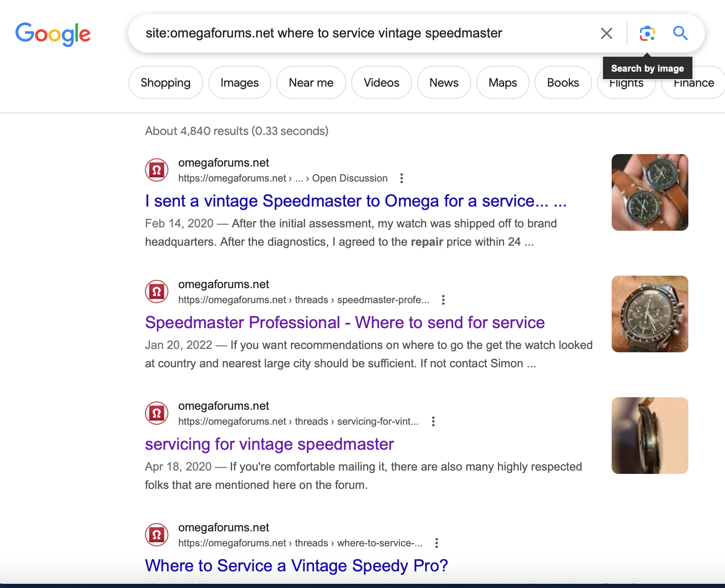This screenshot has height=588, width=725.
Task: Open the Maps filter tab
Action: [x=502, y=83]
